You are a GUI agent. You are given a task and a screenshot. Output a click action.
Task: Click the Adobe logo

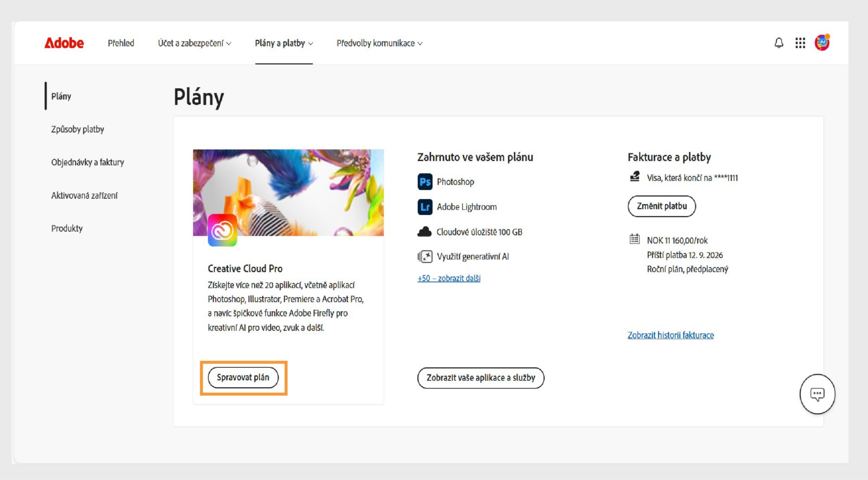(64, 43)
